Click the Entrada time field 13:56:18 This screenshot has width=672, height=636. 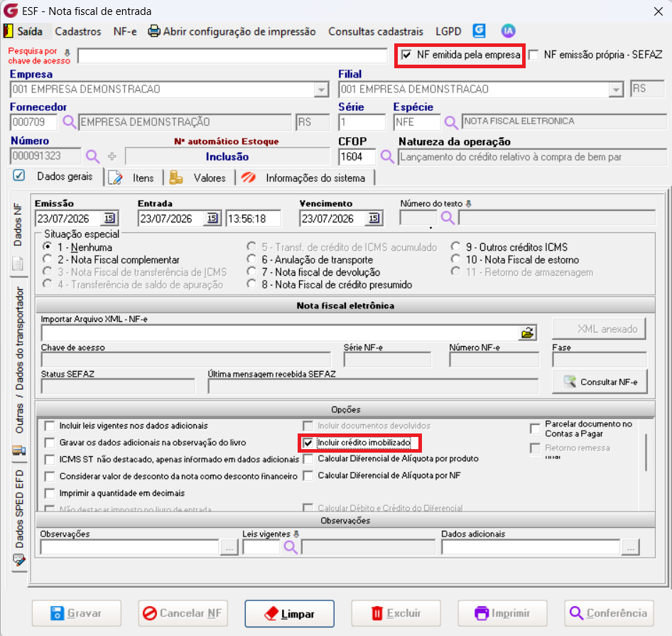[254, 219]
